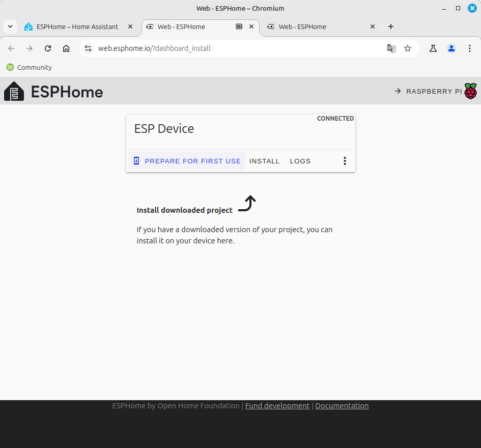The image size is (481, 448).
Task: Click the CONNECTED status label
Action: tap(335, 119)
